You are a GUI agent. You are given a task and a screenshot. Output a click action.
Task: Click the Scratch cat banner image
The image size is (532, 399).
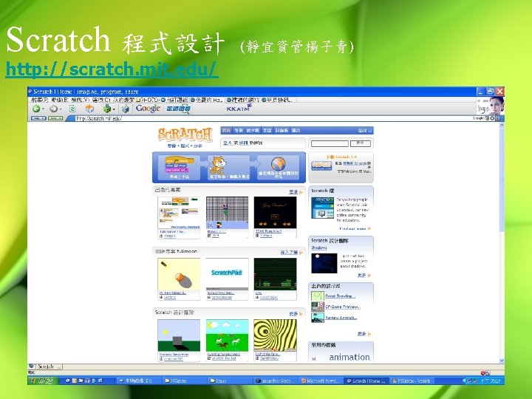coord(217,165)
